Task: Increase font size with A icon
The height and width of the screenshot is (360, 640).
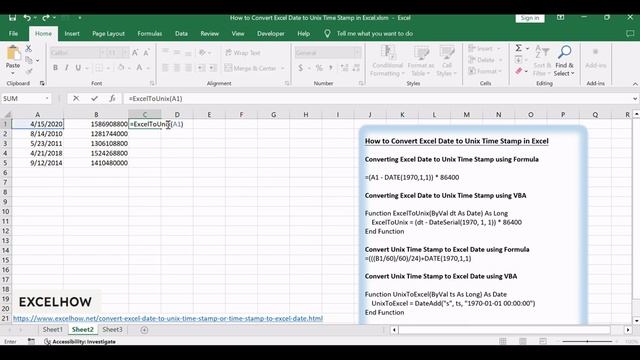Action: [x=135, y=52]
